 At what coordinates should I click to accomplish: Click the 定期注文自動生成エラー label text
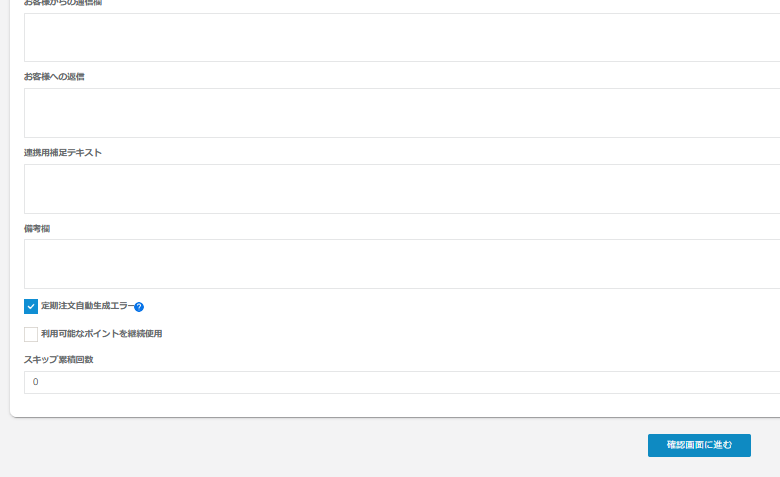[x=87, y=306]
